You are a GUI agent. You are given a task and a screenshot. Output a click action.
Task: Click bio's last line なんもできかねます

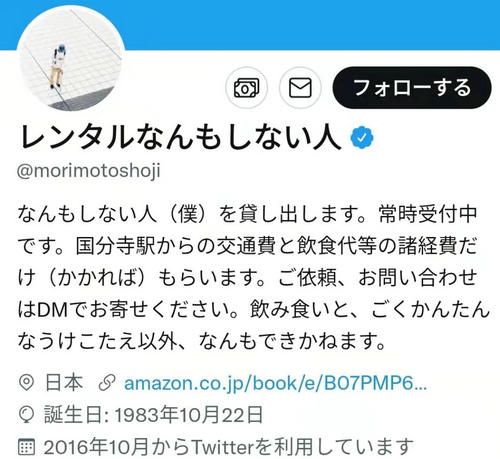click(202, 341)
